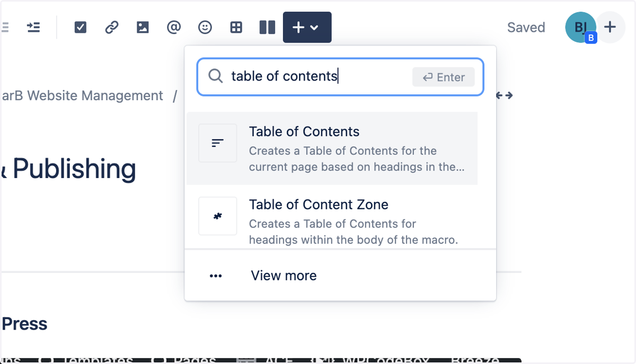Click the Enter hint button

443,77
